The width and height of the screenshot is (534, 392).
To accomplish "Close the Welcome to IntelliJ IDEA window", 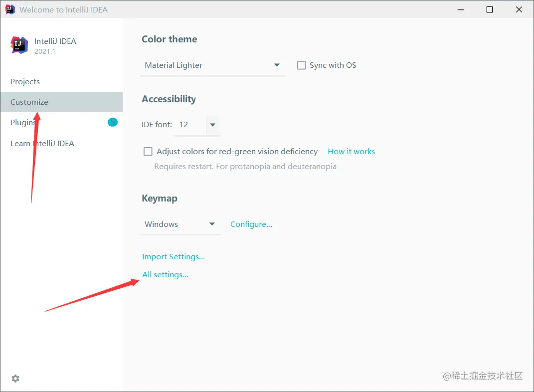I will (x=519, y=9).
